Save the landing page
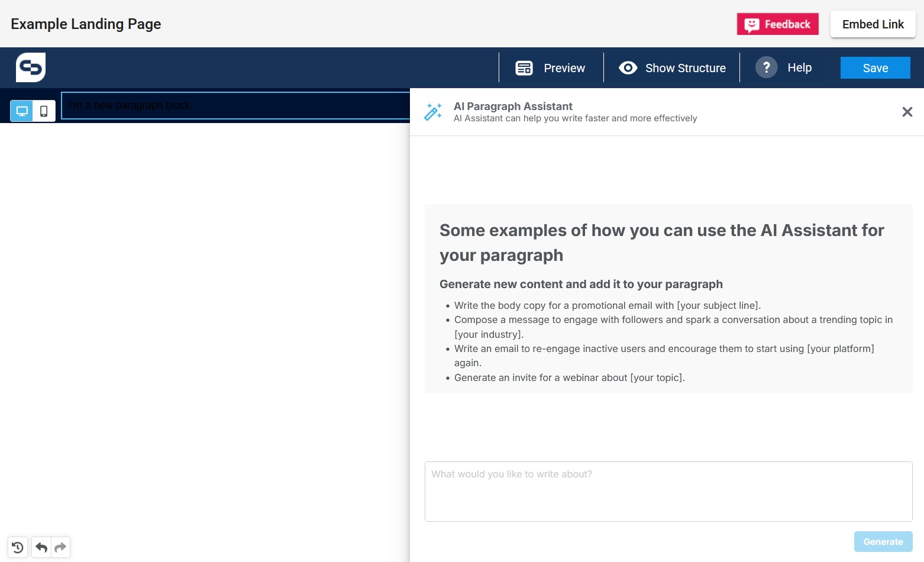This screenshot has width=924, height=562. point(875,68)
